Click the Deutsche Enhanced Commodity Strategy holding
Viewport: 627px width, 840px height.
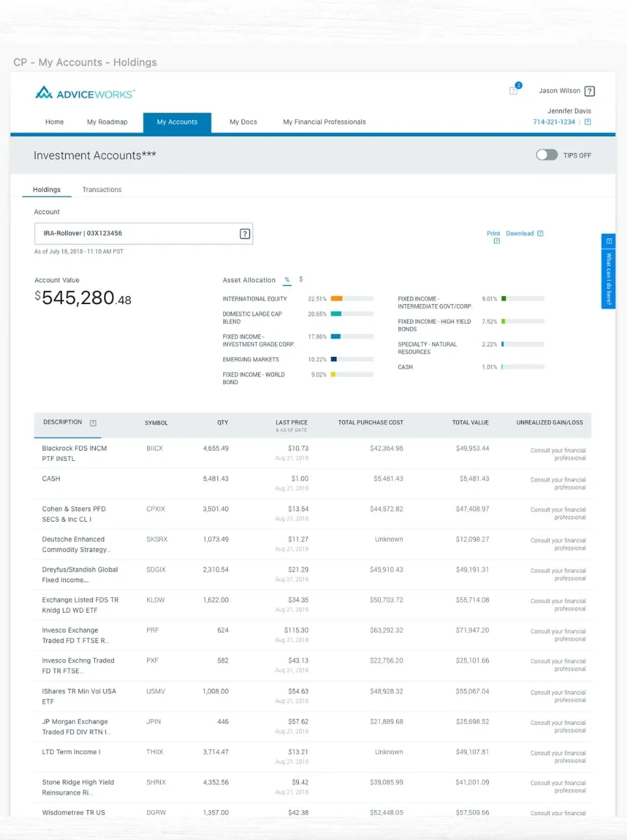76,544
